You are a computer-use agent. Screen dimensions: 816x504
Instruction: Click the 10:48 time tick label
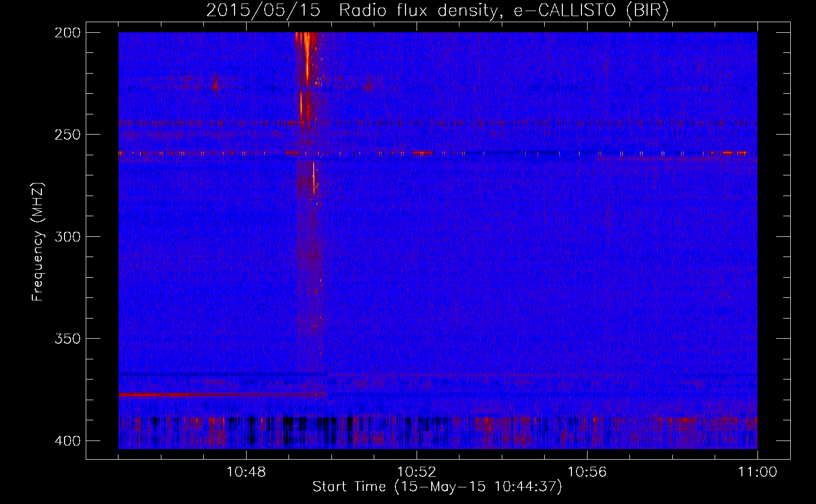pos(246,472)
